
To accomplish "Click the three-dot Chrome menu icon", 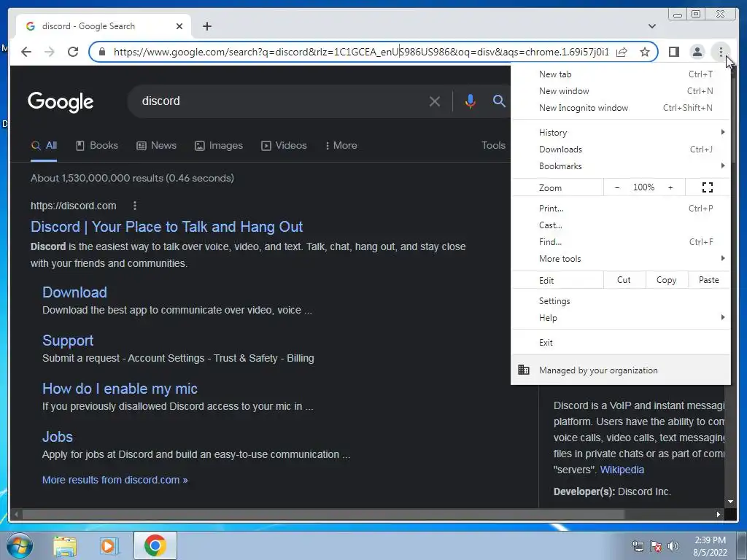I will (721, 52).
